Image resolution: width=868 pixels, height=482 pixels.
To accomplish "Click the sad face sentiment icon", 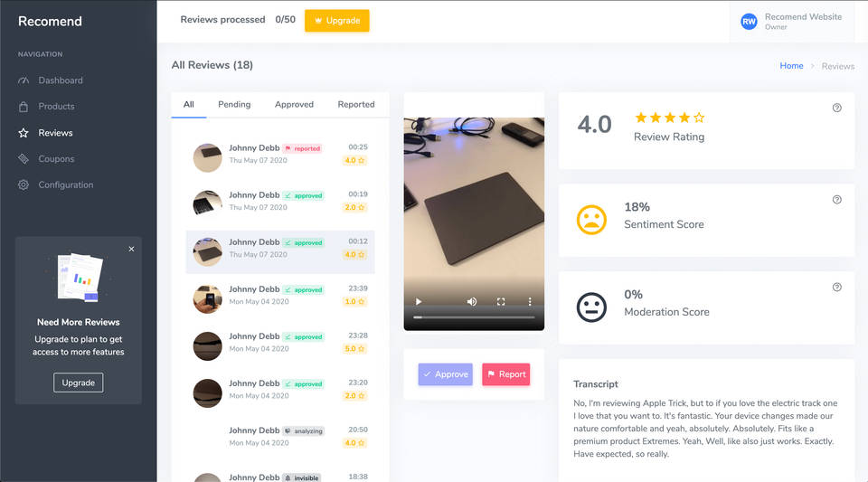I will 591,220.
